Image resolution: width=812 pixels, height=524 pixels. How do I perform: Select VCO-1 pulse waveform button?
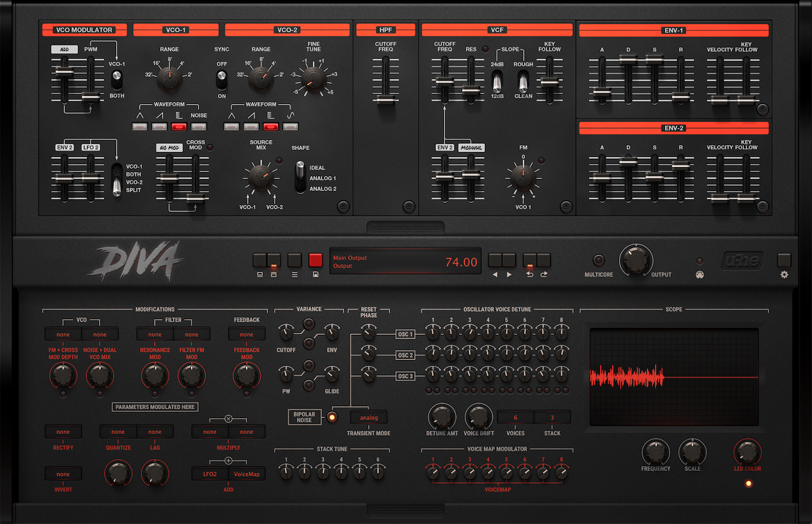pos(179,127)
